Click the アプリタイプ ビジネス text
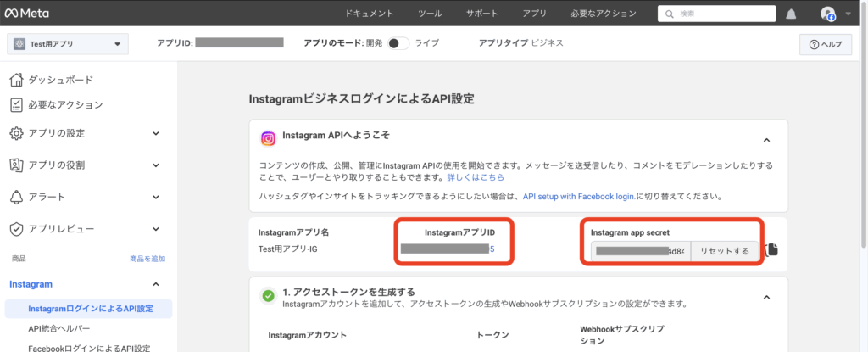This screenshot has width=868, height=352. click(x=521, y=42)
